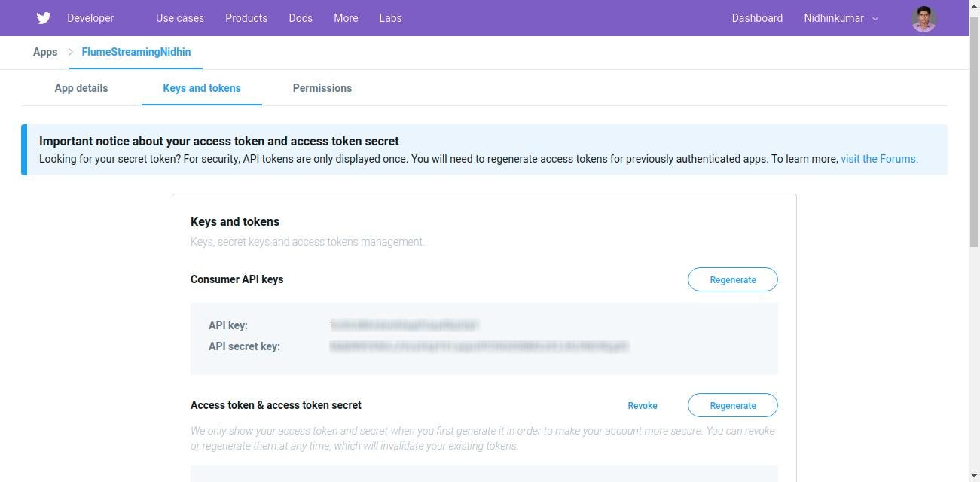Regenerate the access token and secret
This screenshot has width=980, height=482.
[733, 405]
